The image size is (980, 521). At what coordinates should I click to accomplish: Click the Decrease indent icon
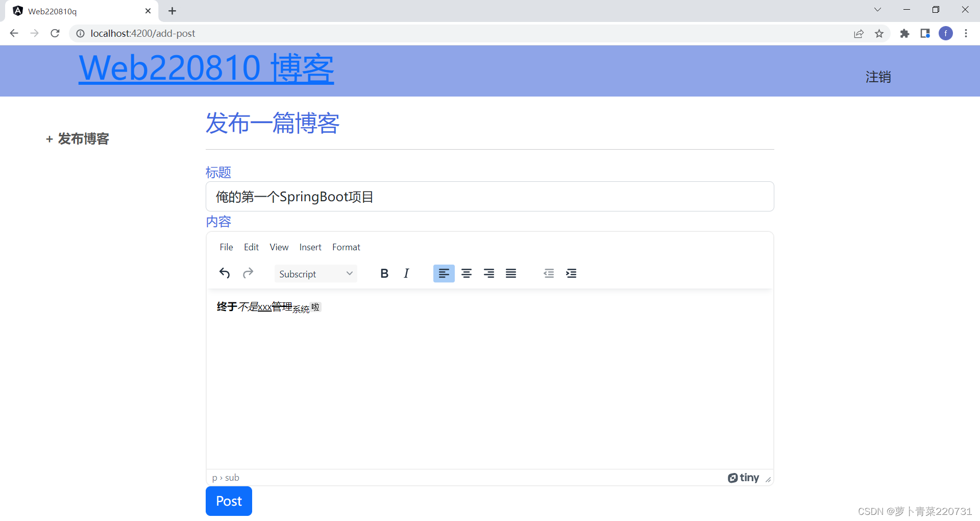tap(549, 273)
